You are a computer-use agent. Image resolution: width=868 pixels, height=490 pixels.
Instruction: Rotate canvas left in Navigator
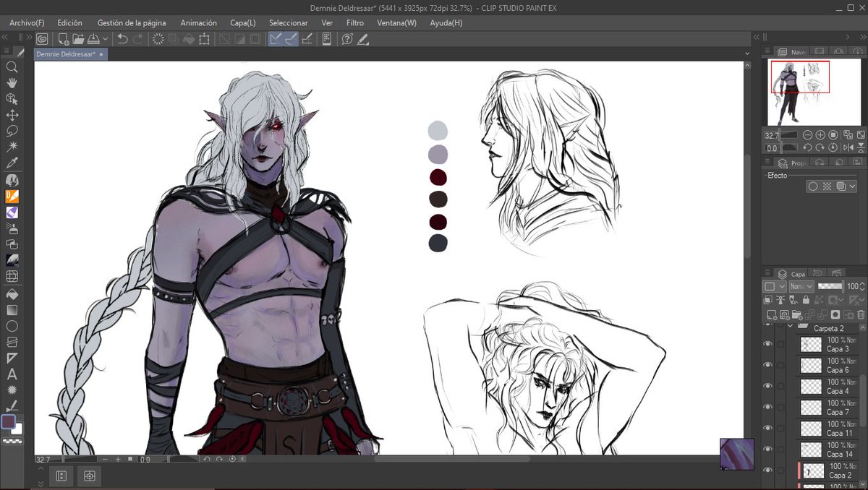click(x=808, y=148)
